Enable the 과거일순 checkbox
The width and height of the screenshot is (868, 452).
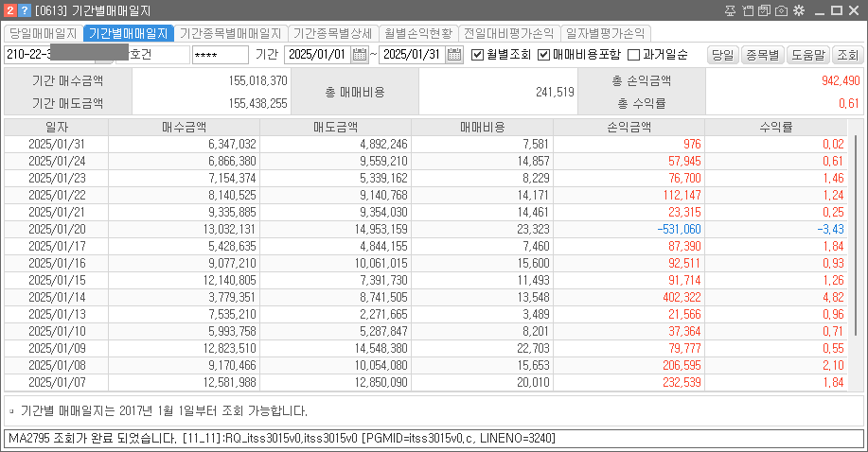pyautogui.click(x=634, y=55)
